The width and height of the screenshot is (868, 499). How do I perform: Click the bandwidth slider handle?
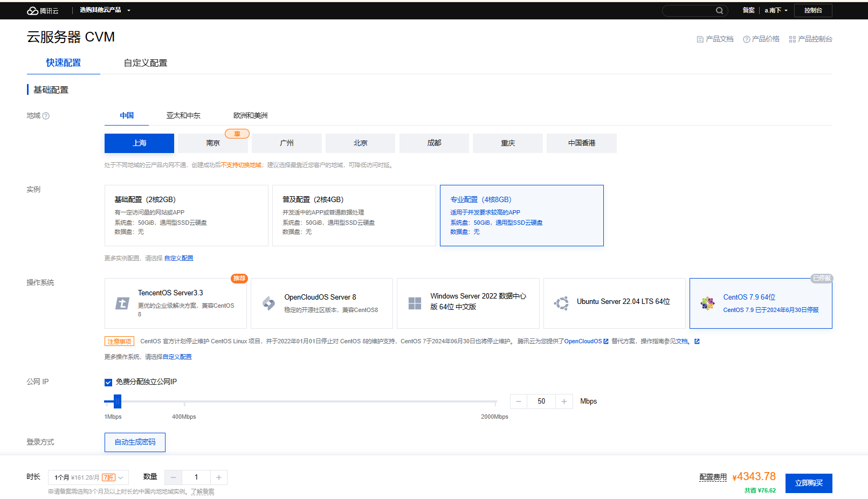point(118,401)
